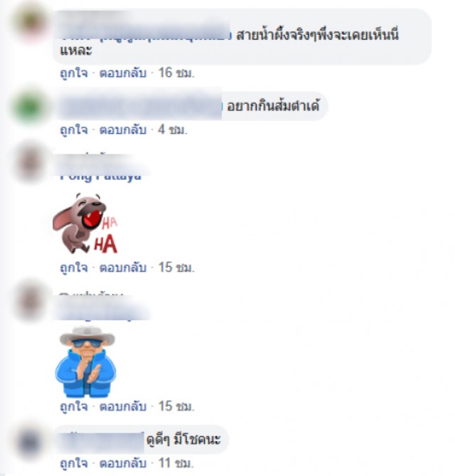Image resolution: width=455 pixels, height=476 pixels.
Task: Like the ดูดีๆ มีโชคนะ comment
Action: [x=74, y=463]
